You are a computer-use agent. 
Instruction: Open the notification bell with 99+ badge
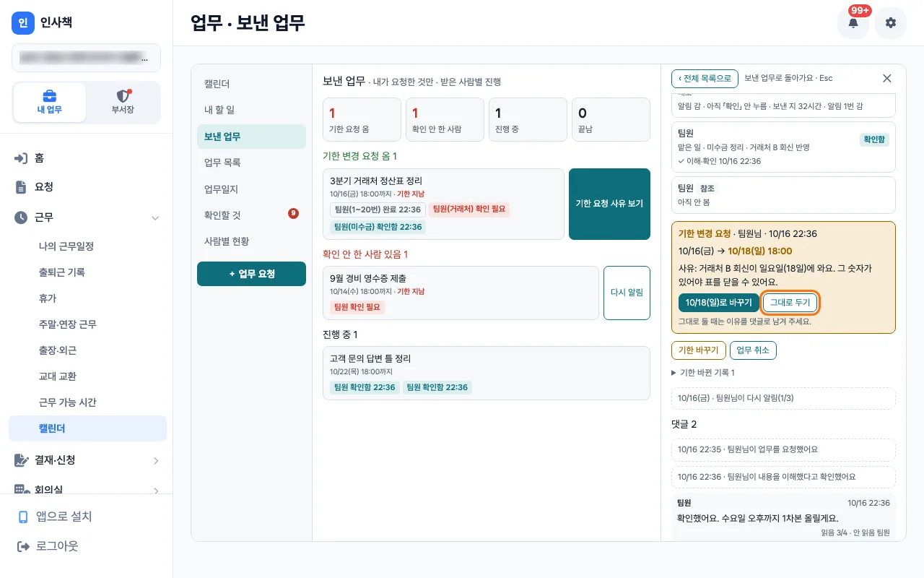click(x=853, y=23)
